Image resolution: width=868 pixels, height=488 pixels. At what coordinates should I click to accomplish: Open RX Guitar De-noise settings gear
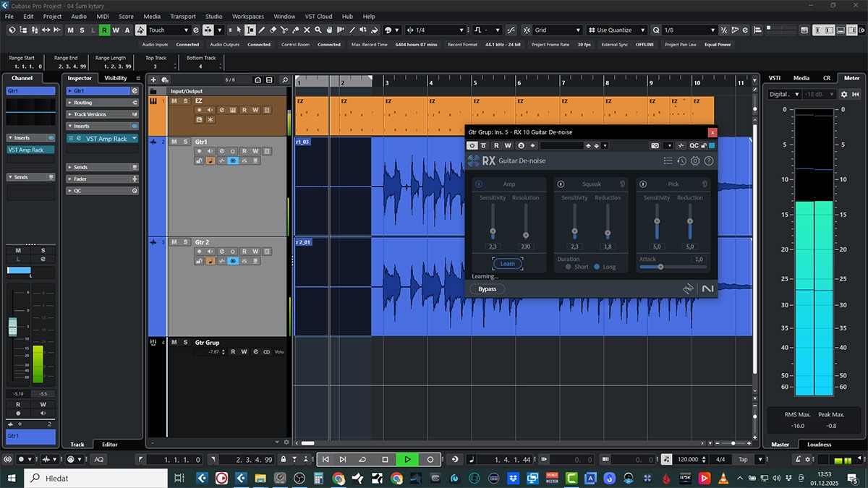[695, 161]
